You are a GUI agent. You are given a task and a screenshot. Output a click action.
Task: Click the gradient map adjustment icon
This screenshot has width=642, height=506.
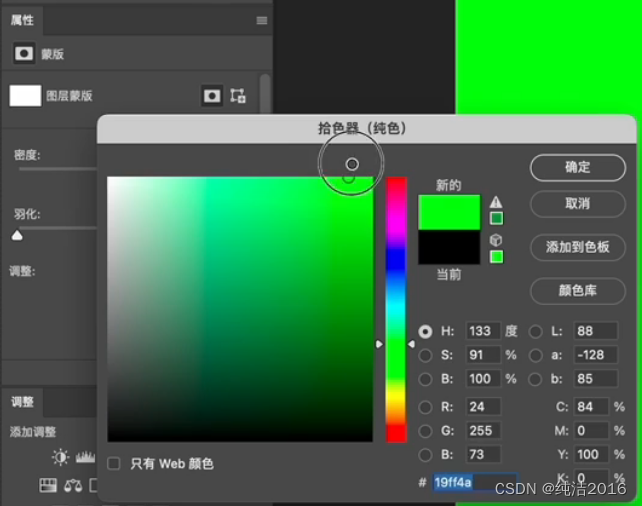tap(47, 486)
